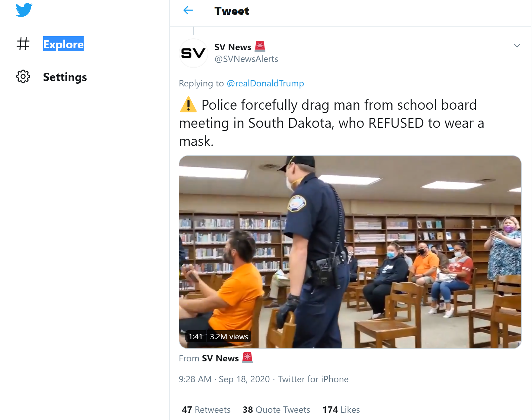
Task: View the 38 Quote Tweets list
Action: 276,409
